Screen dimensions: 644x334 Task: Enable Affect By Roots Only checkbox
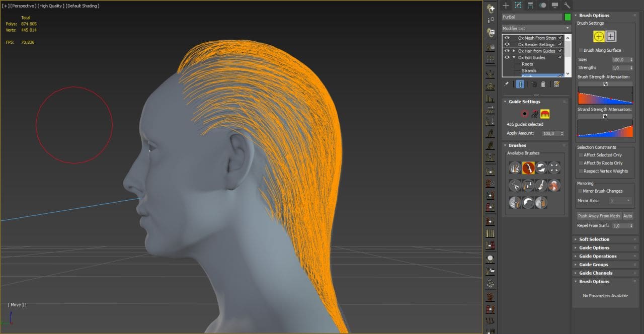[581, 163]
